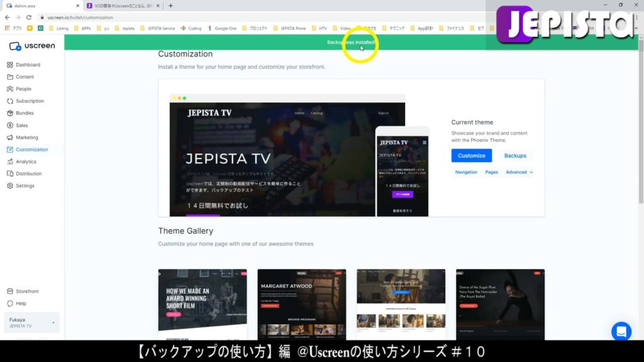Viewport: 644px width, 362px height.
Task: Open the Content section icon
Action: tap(11, 77)
